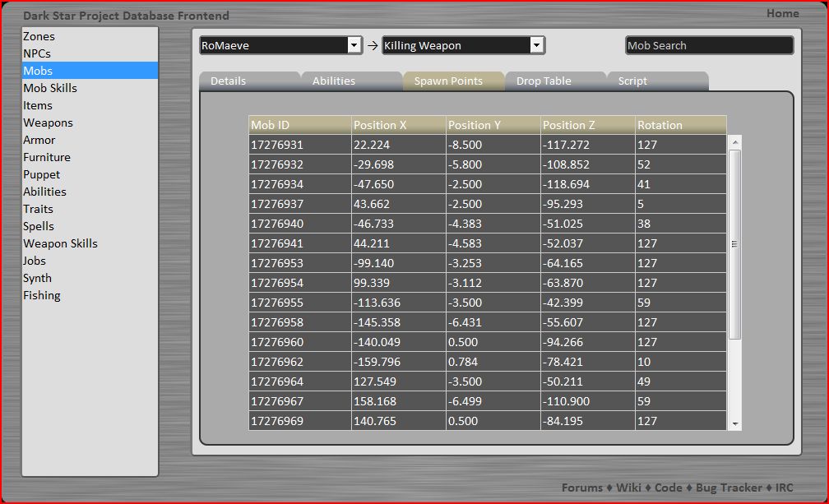Select Zones in the sidebar list
This screenshot has height=504, width=829.
(x=39, y=36)
